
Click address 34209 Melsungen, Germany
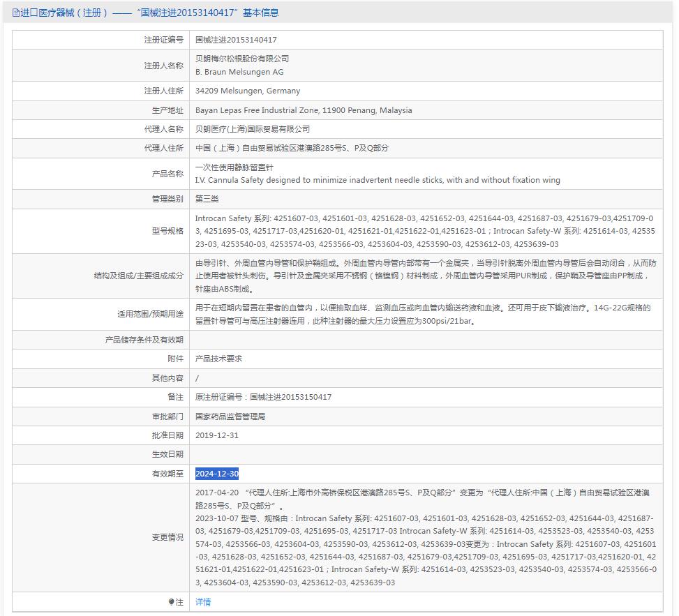tap(248, 91)
